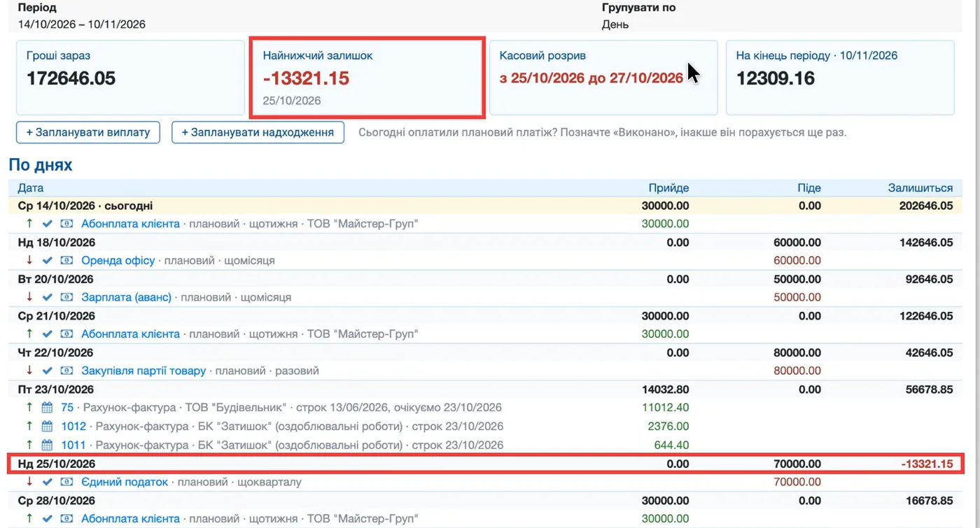Click the + Запланувати виплату button
Image resolution: width=980 pixels, height=528 pixels.
[88, 132]
